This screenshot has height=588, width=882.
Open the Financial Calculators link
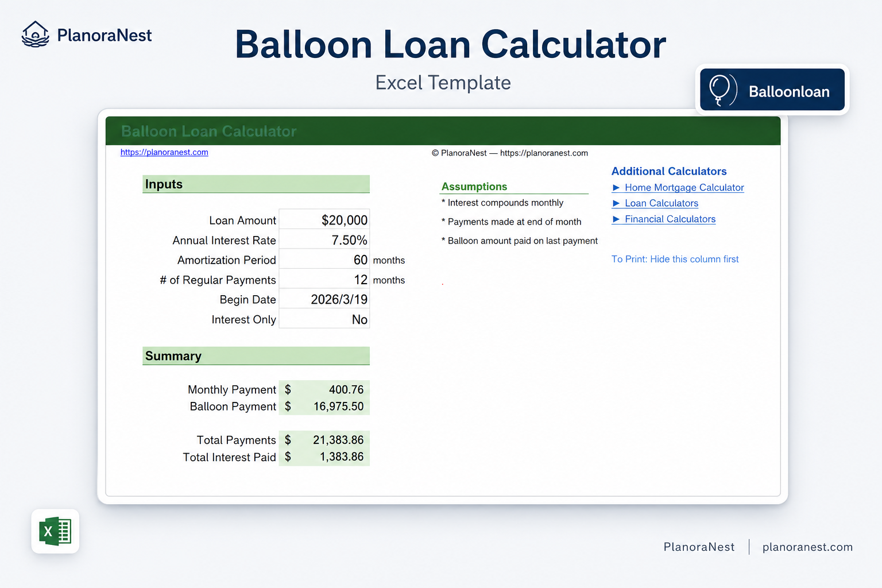pyautogui.click(x=670, y=219)
